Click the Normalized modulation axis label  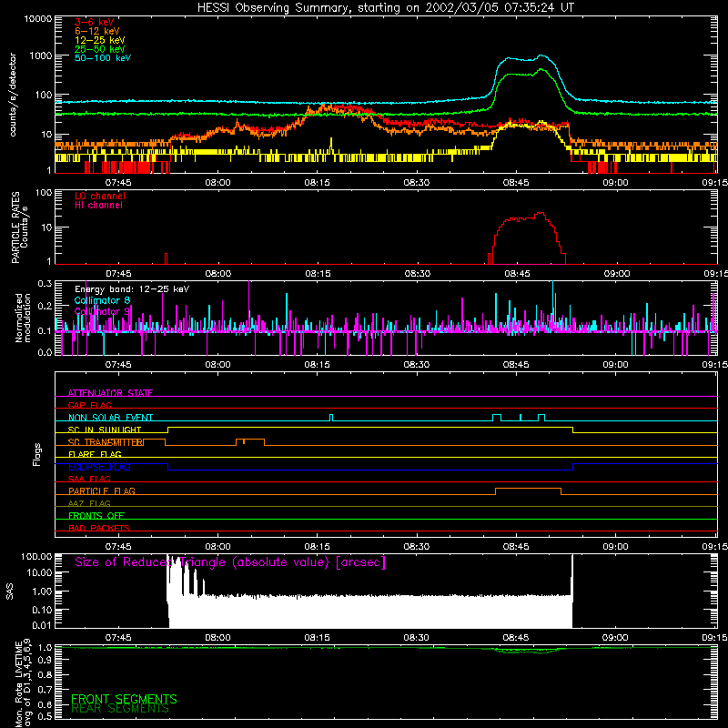pos(22,318)
